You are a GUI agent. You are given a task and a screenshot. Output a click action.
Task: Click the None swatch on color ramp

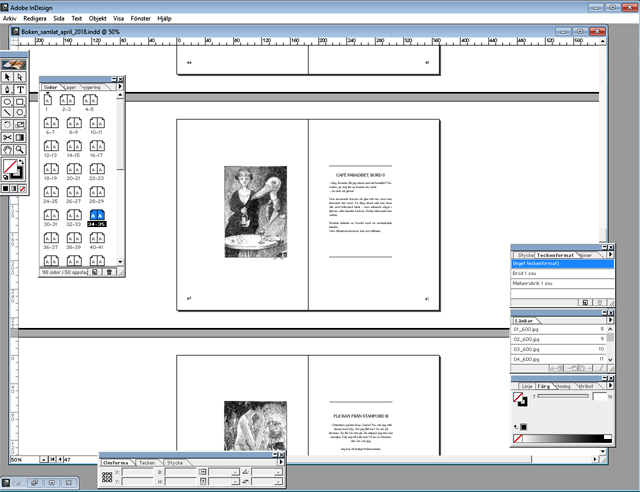(x=518, y=439)
